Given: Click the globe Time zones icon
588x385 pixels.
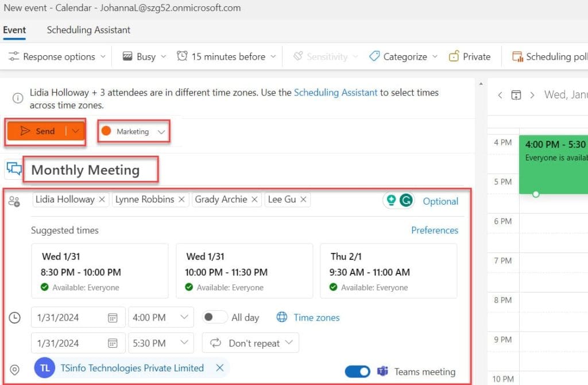Looking at the screenshot, I should click(x=281, y=317).
